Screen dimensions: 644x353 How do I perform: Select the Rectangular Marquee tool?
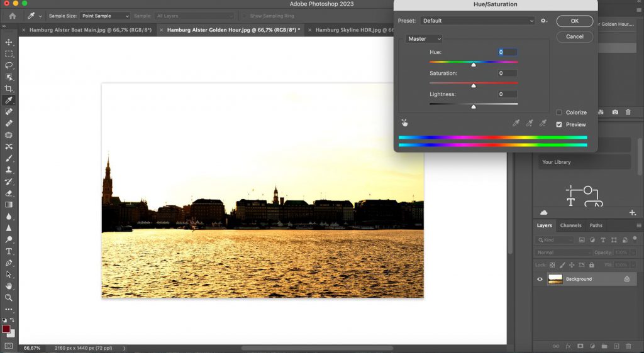click(x=9, y=54)
